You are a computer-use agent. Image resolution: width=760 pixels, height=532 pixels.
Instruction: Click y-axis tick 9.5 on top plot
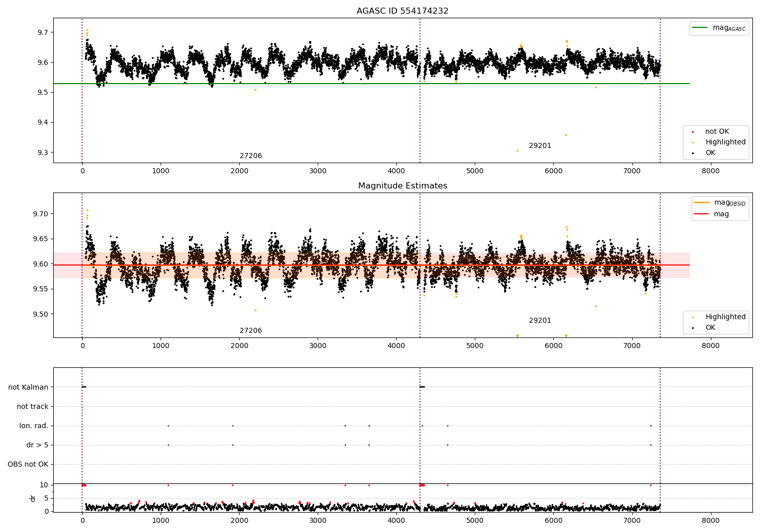42,93
